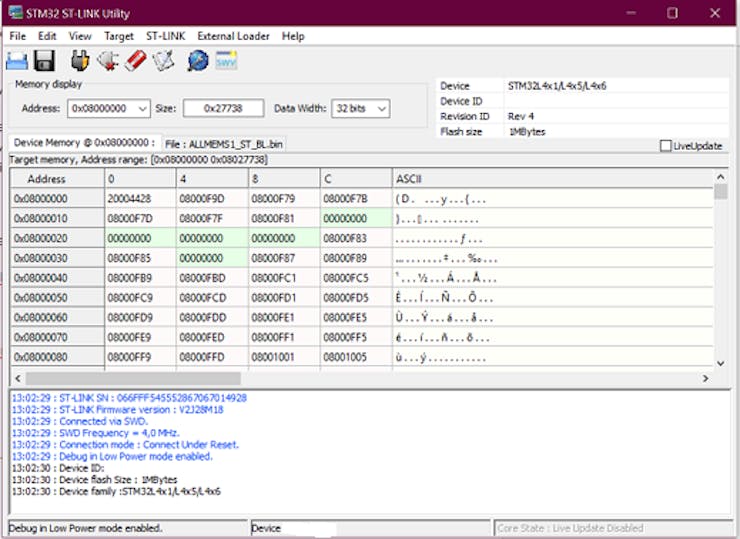
Task: Open the External Loader menu
Action: [233, 36]
